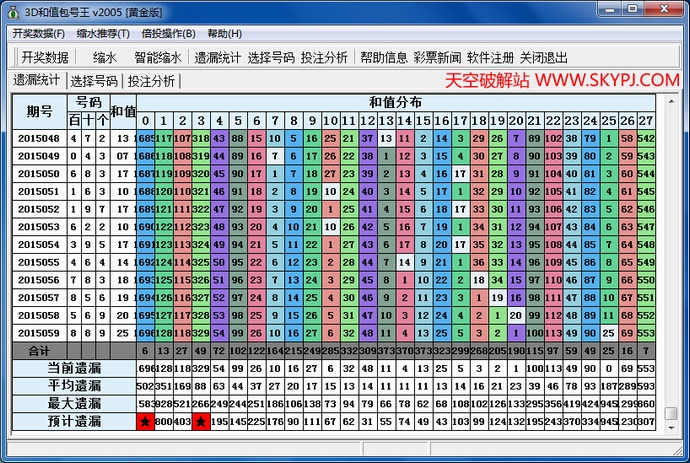
Task: Open the 帮助(H) menu
Action: [x=223, y=33]
